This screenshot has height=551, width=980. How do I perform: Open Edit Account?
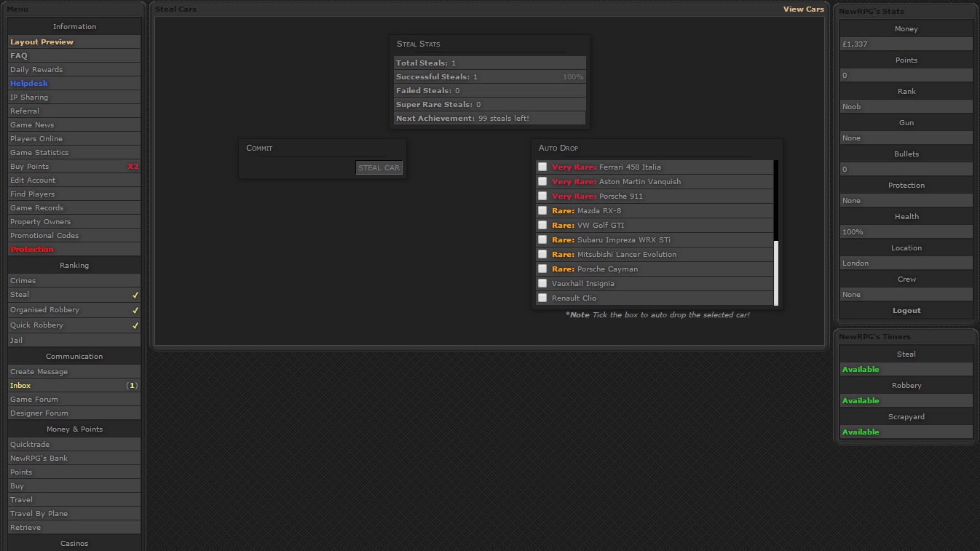[x=74, y=181]
